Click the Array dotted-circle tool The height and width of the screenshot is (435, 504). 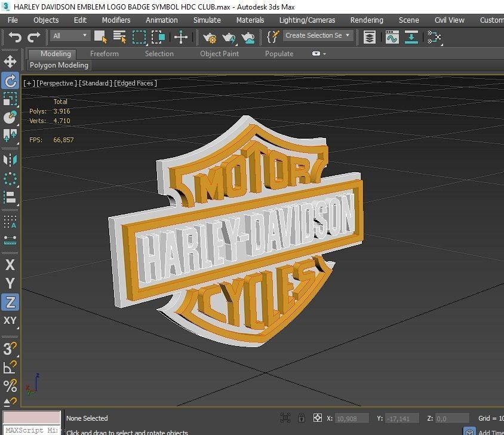pos(10,179)
